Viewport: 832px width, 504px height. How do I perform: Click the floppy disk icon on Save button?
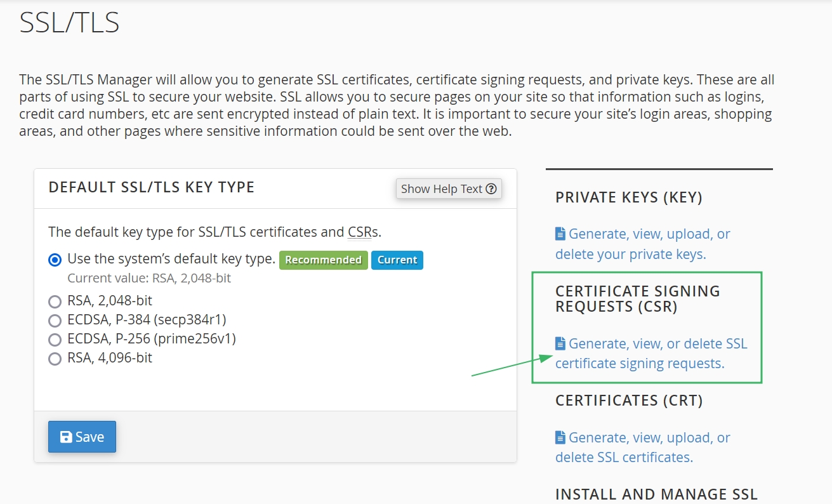pos(66,437)
